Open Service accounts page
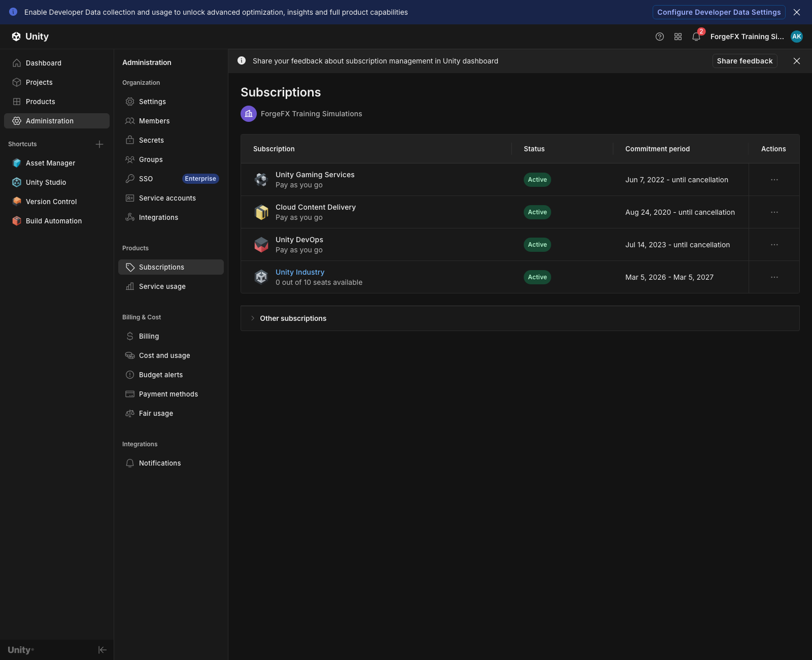 coord(171,198)
